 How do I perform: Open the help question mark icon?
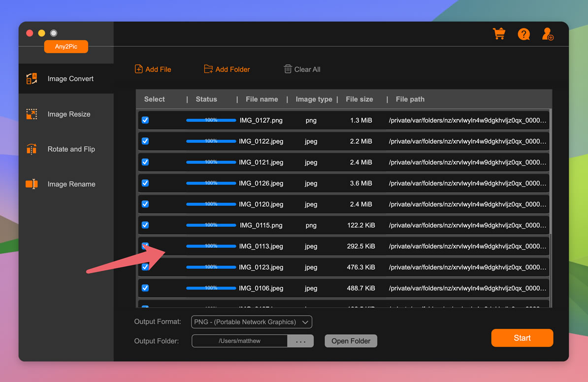523,33
